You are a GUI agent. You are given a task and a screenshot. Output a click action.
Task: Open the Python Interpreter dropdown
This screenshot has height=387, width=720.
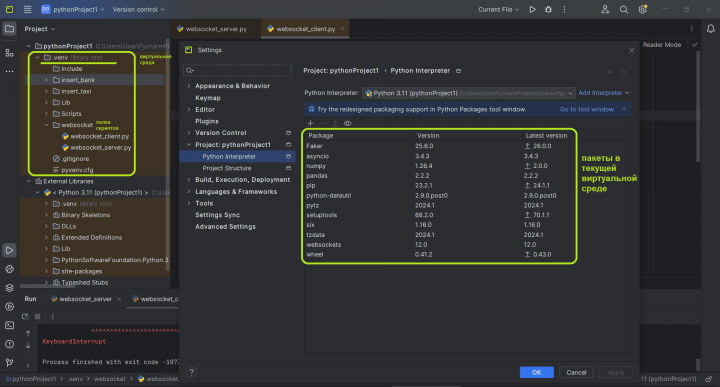[x=468, y=93]
